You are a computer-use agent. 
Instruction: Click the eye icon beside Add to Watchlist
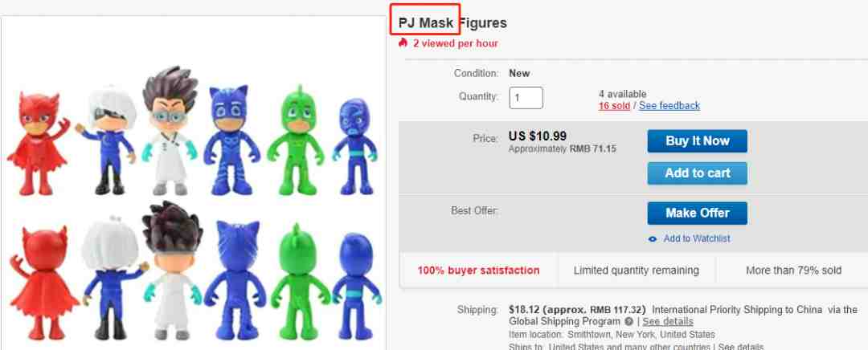pos(653,239)
